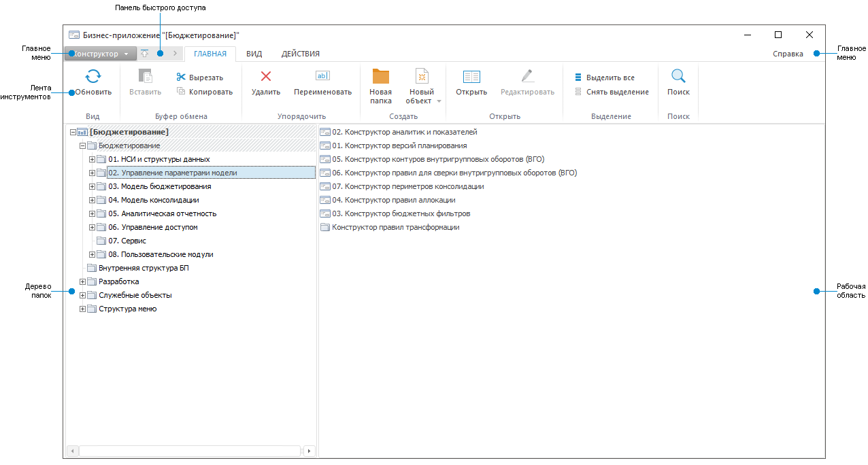Image resolution: width=868 pixels, height=465 pixels.
Task: Click the Вставить paste icon
Action: [145, 76]
